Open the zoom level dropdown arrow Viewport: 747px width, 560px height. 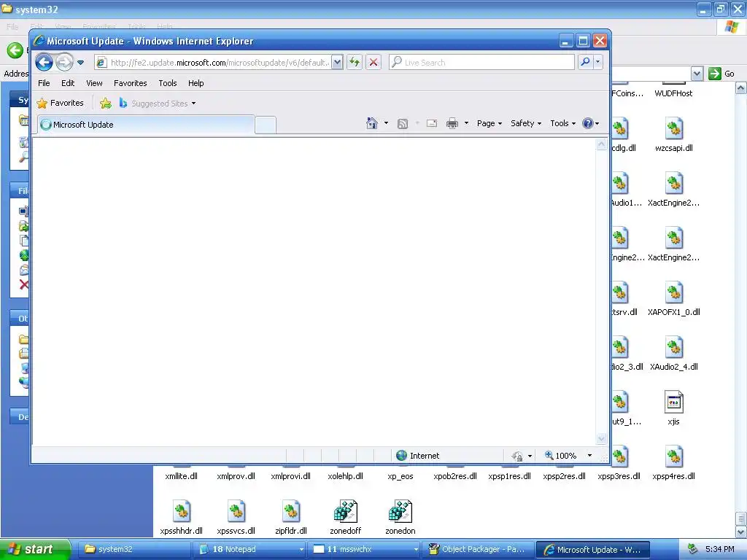[x=589, y=456]
